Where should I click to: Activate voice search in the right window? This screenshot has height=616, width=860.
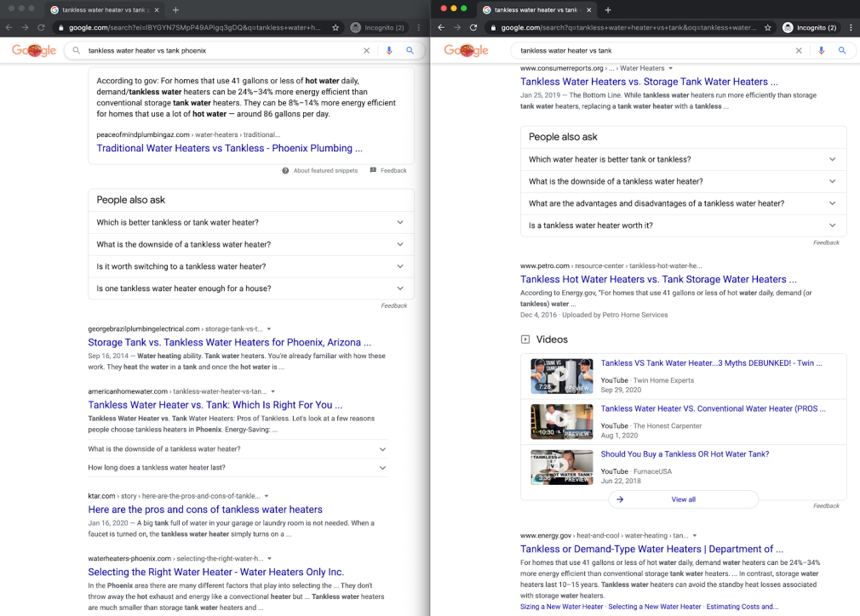[x=820, y=51]
